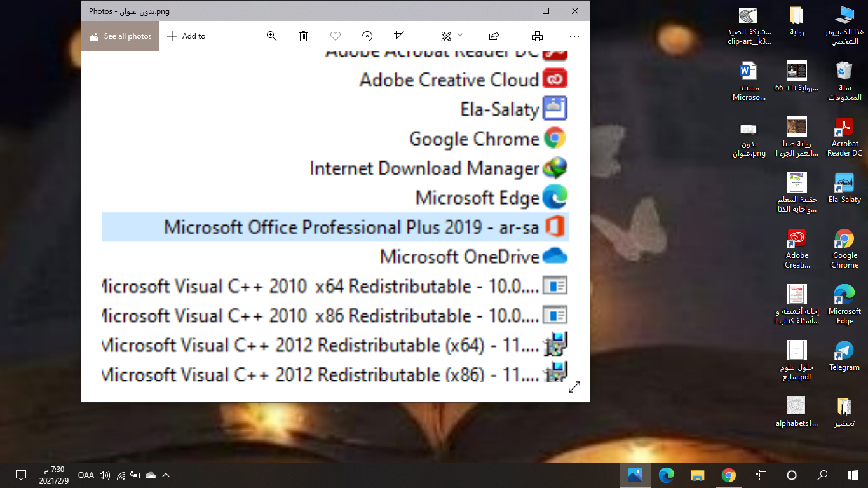The image size is (868, 488).
Task: Select رواية صبا العمر file on desktop
Action: 797,137
